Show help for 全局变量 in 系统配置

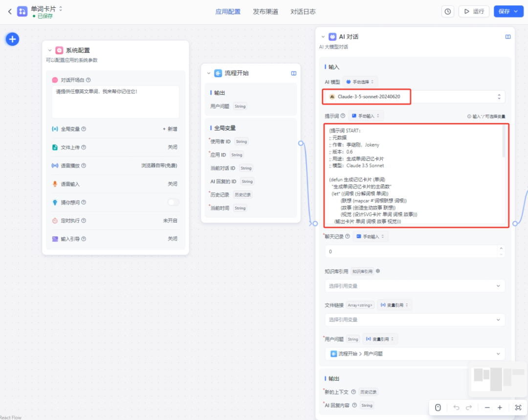(84, 129)
